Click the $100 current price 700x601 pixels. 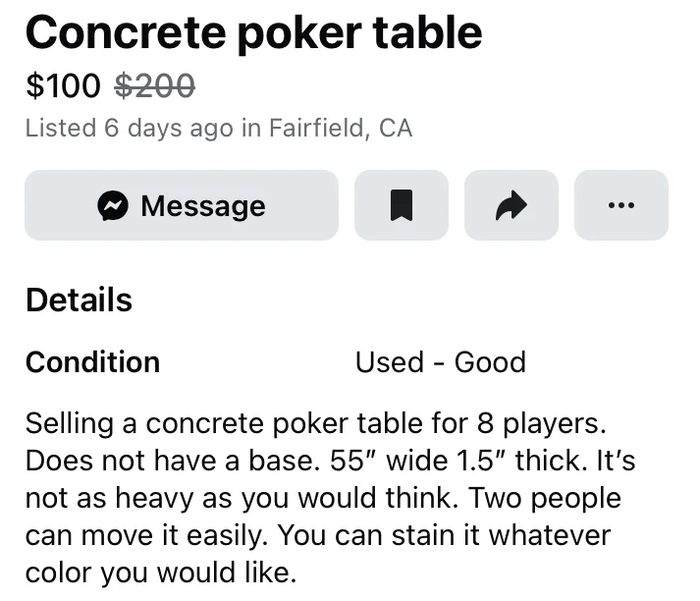click(x=63, y=85)
